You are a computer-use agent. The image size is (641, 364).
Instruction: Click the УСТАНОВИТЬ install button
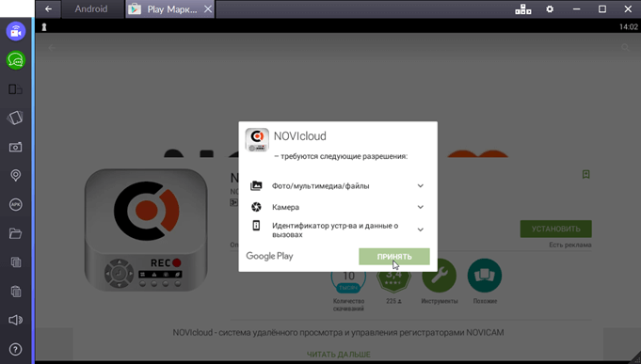pyautogui.click(x=555, y=229)
